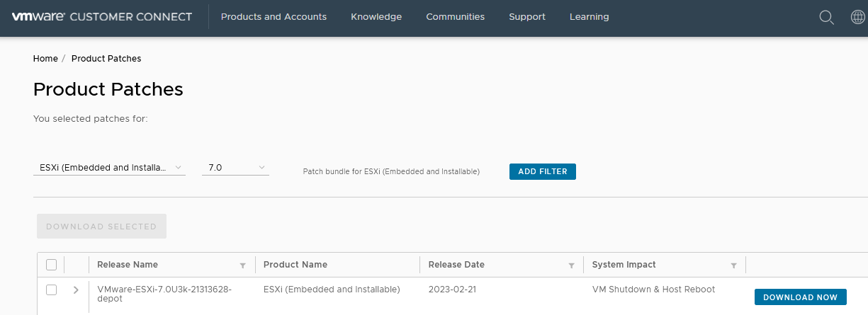Image resolution: width=868 pixels, height=315 pixels.
Task: Open the 7.0 version dropdown
Action: pos(235,168)
